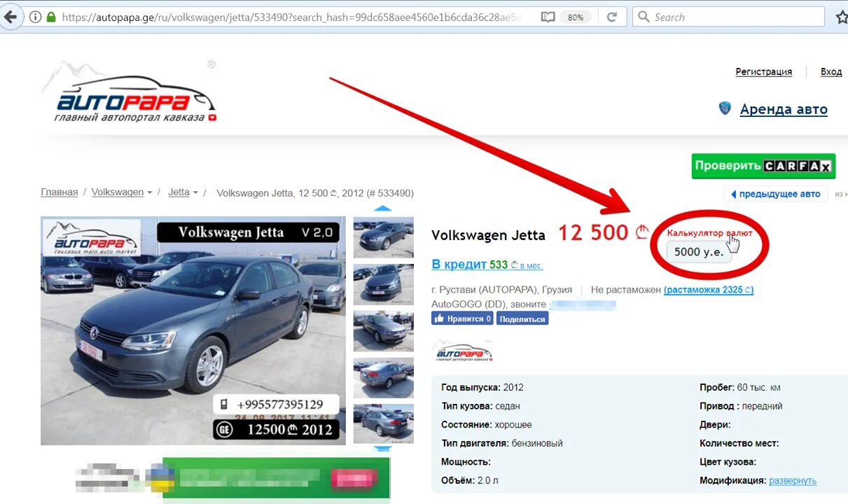Select the third Jetta thumbnail photo
The width and height of the screenshot is (848, 504).
click(383, 330)
